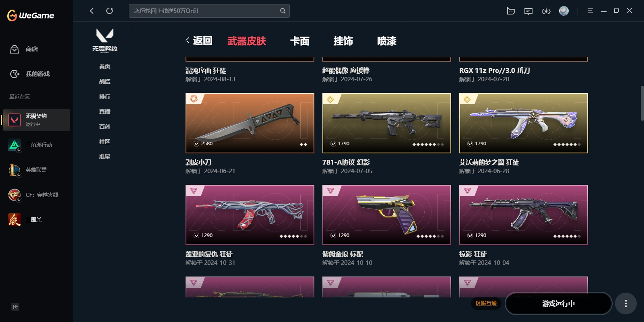Click the WeGame logo icon
Image resolution: width=644 pixels, height=322 pixels.
point(12,15)
